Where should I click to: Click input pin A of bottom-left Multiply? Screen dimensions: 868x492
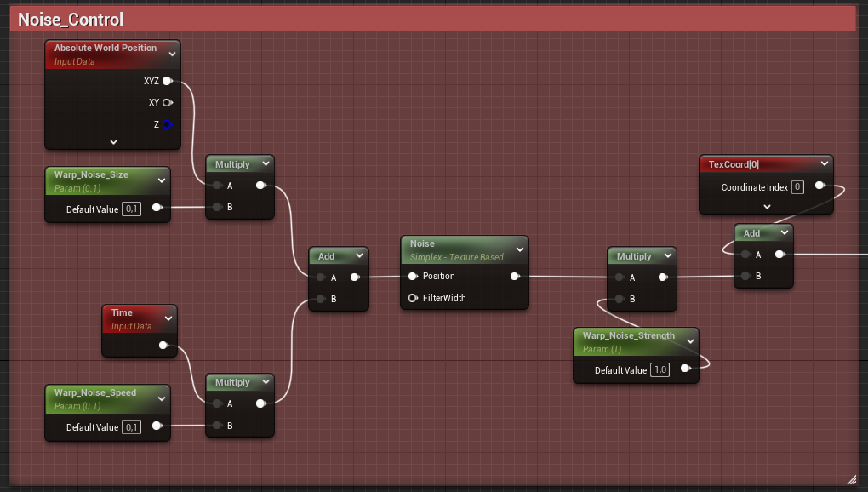click(217, 403)
